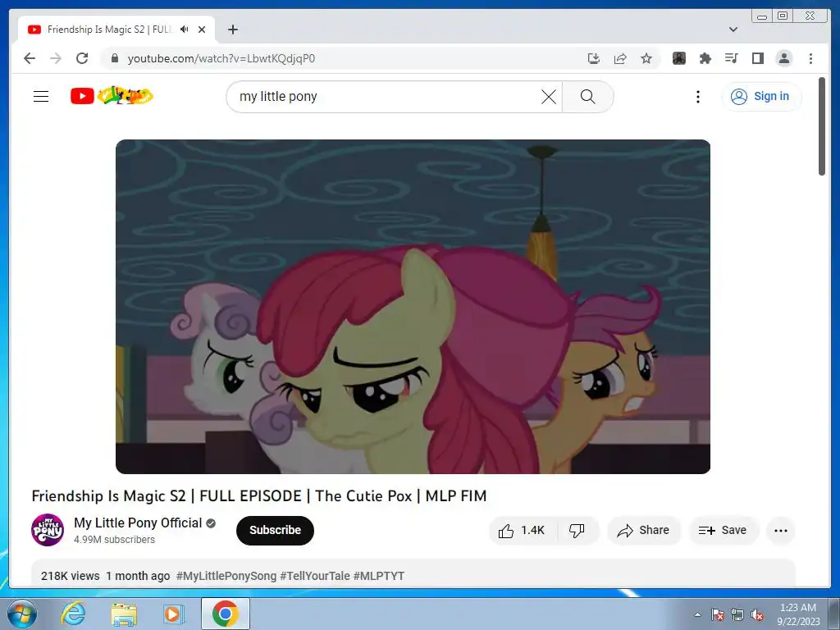Open Chrome three-dot menu
The height and width of the screenshot is (630, 840).
pos(810,58)
